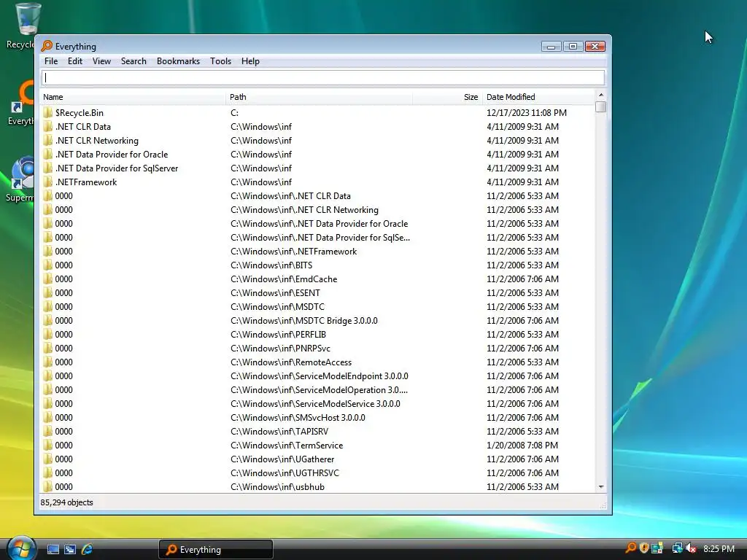Viewport: 747px width, 560px height.
Task: Open the View menu
Action: pos(101,61)
